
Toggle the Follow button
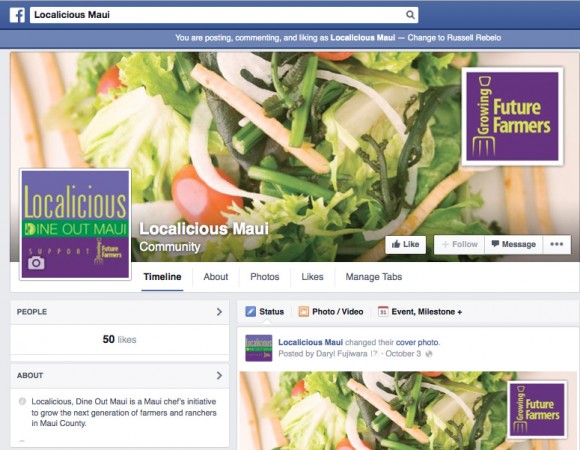tap(459, 244)
